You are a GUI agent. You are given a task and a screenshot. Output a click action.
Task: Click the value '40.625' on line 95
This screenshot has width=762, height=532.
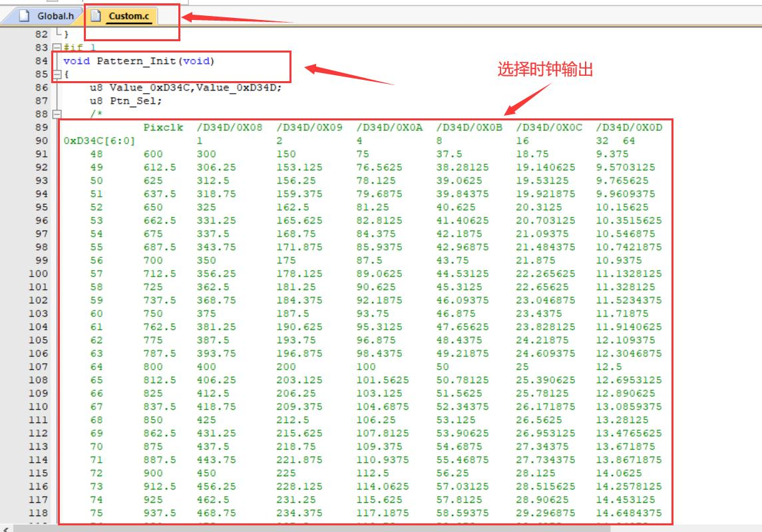(x=456, y=207)
